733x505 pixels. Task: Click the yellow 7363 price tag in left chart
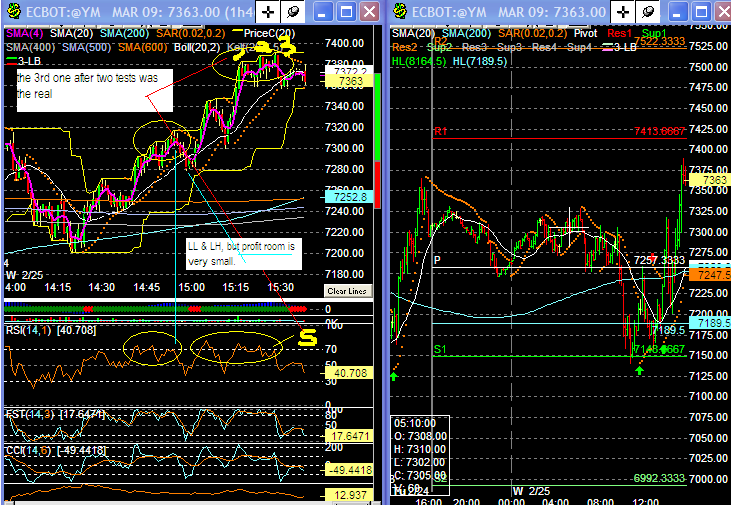tap(349, 81)
